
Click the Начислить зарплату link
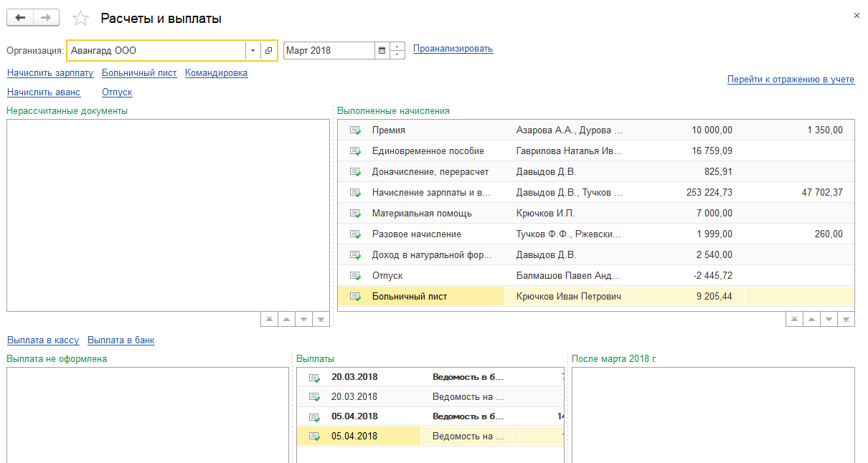[50, 73]
